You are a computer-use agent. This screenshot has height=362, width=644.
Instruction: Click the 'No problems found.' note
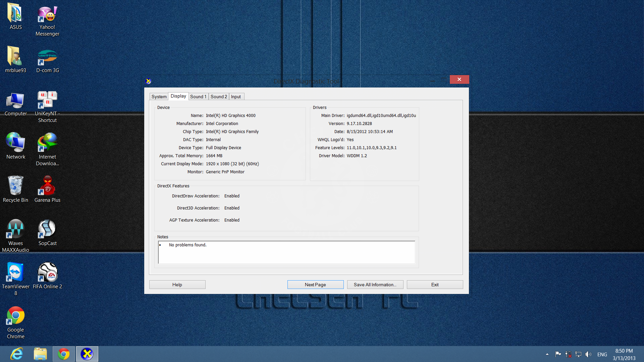[188, 245]
